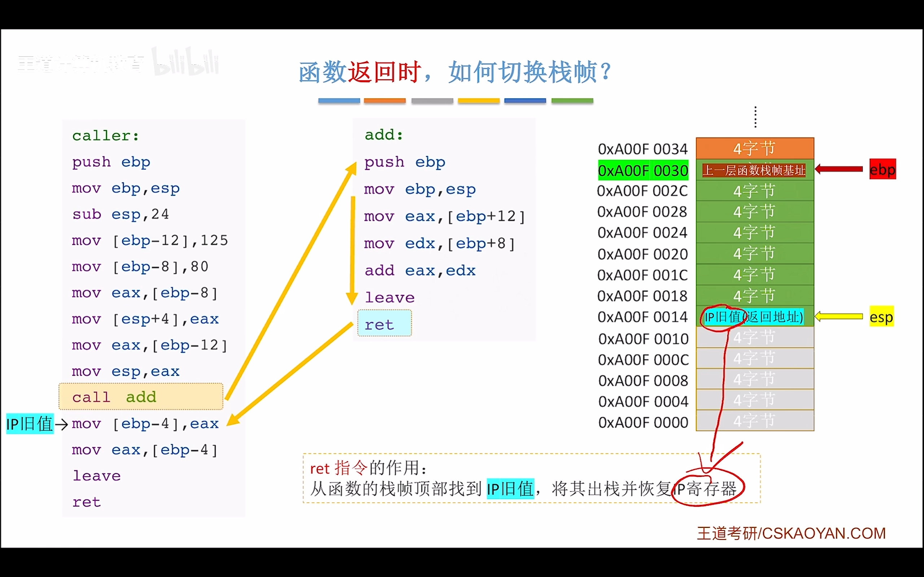The image size is (924, 577).
Task: Click the 王道考研/CSKAOYAN.COM footer text
Action: (x=791, y=533)
